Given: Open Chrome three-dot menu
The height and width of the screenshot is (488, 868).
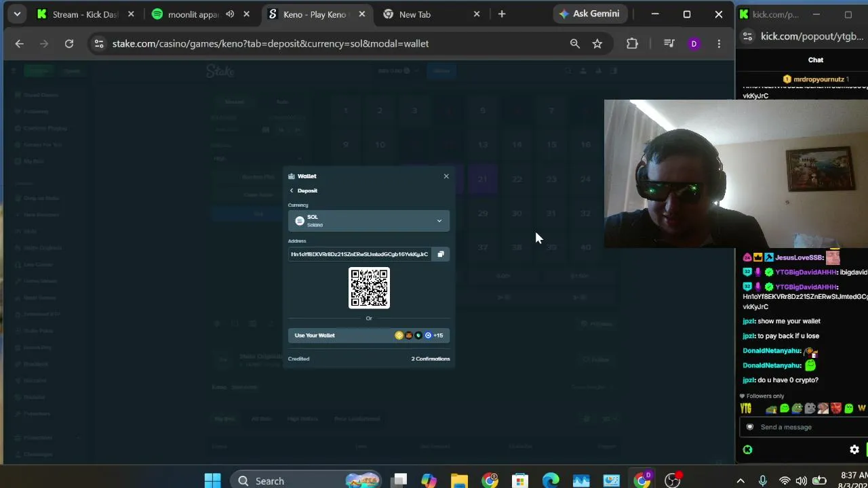Looking at the screenshot, I should coord(719,43).
